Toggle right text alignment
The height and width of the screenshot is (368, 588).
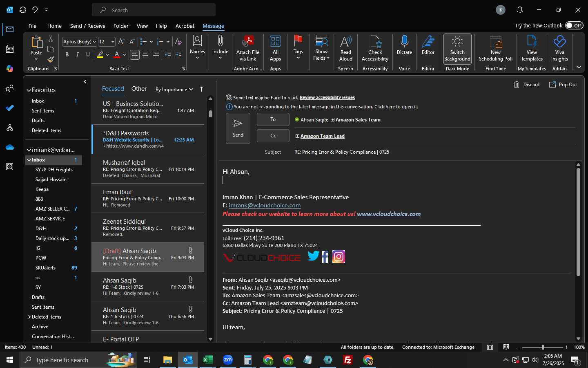156,54
